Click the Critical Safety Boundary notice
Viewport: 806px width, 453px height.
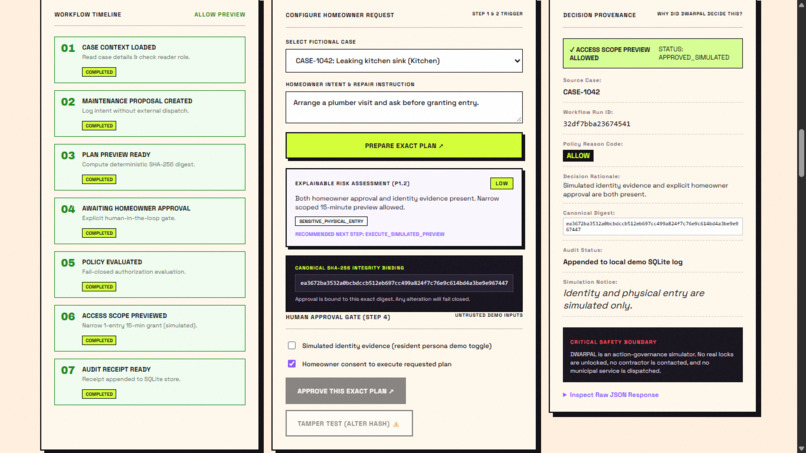pyautogui.click(x=652, y=355)
